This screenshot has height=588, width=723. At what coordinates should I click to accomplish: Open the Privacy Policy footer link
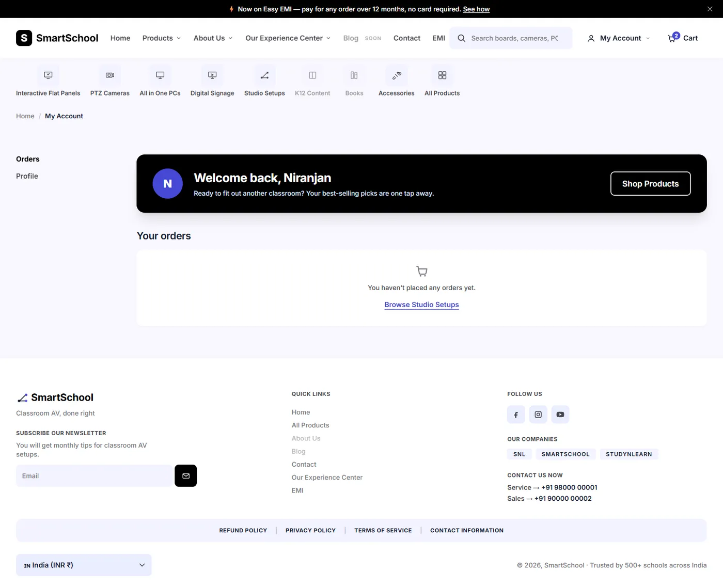coord(310,531)
